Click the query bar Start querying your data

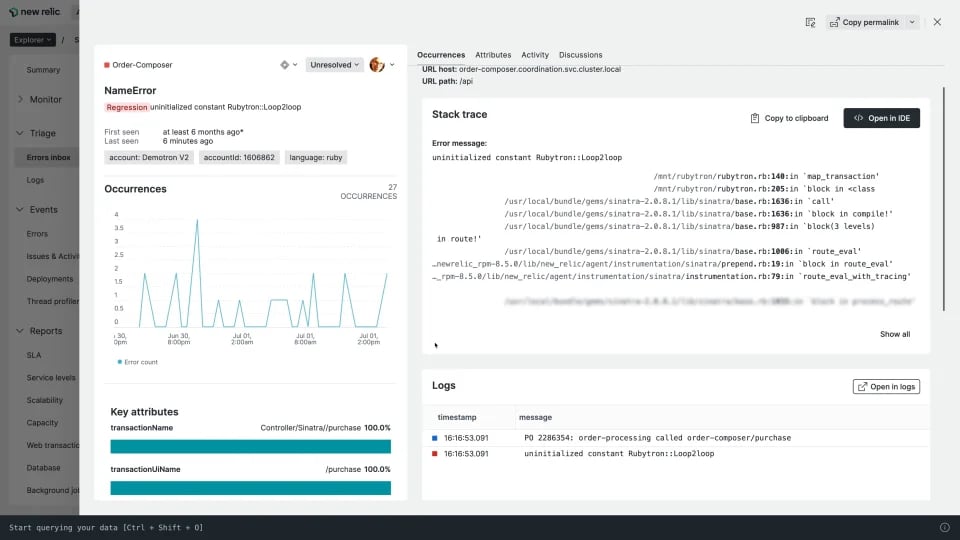pyautogui.click(x=106, y=528)
